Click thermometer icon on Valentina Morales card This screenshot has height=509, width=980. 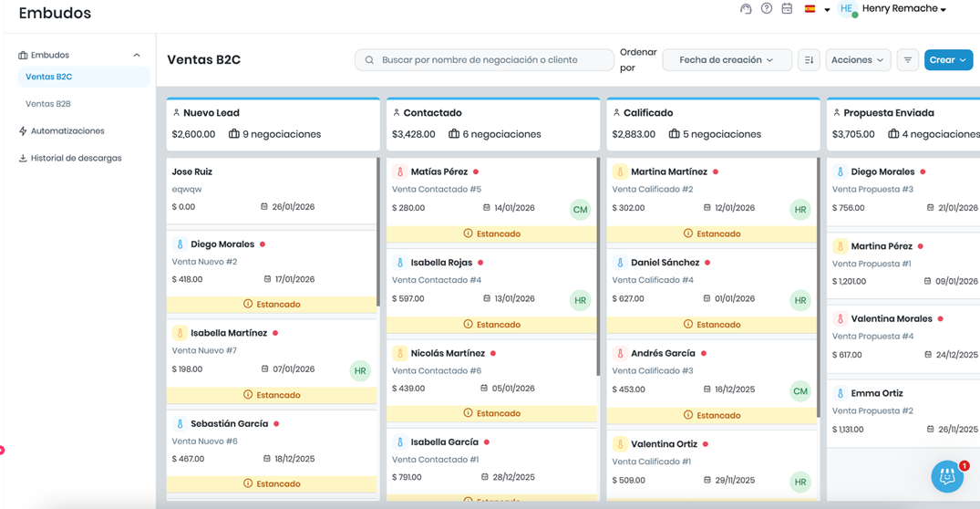(840, 319)
